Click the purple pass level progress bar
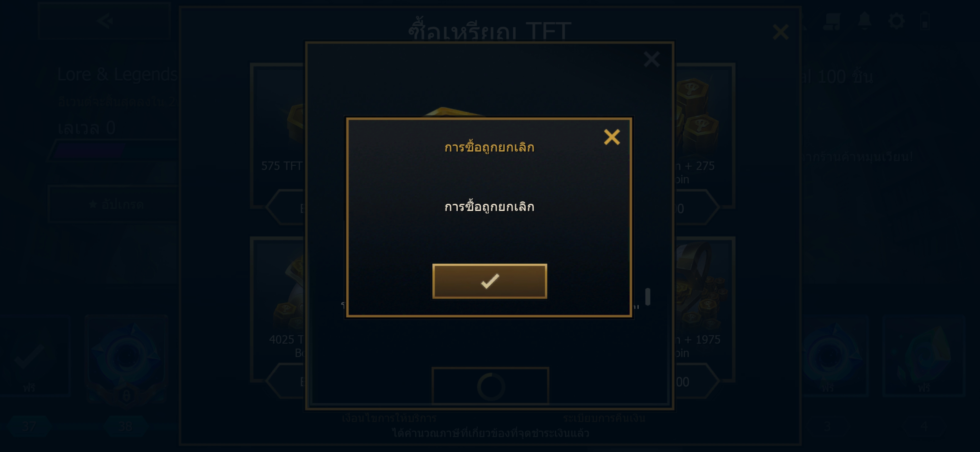Viewport: 980px width, 452px height. (114, 151)
